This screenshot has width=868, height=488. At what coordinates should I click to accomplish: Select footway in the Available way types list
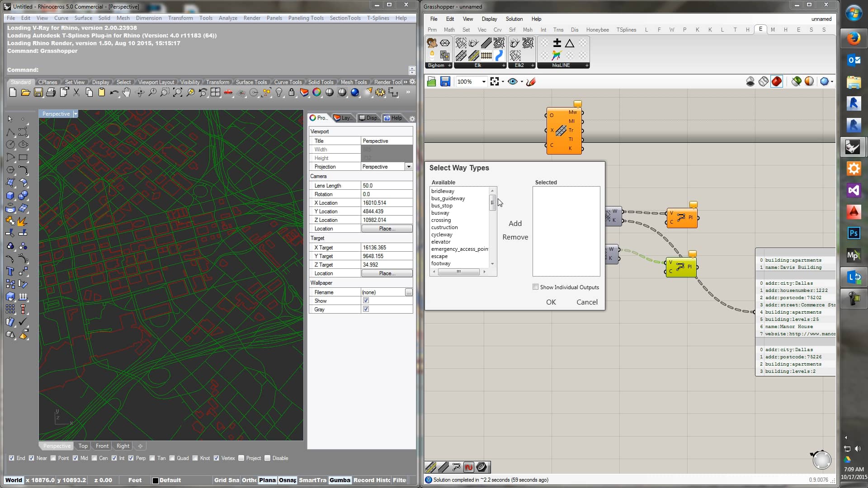[441, 263]
